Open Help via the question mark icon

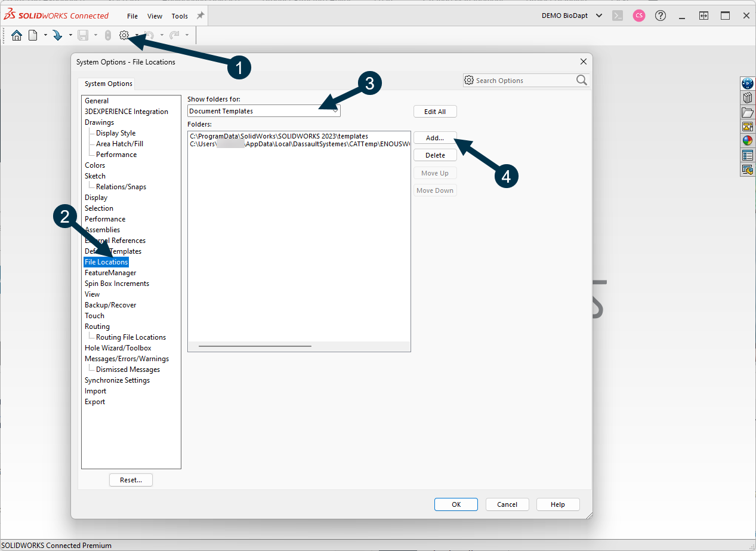pos(661,16)
